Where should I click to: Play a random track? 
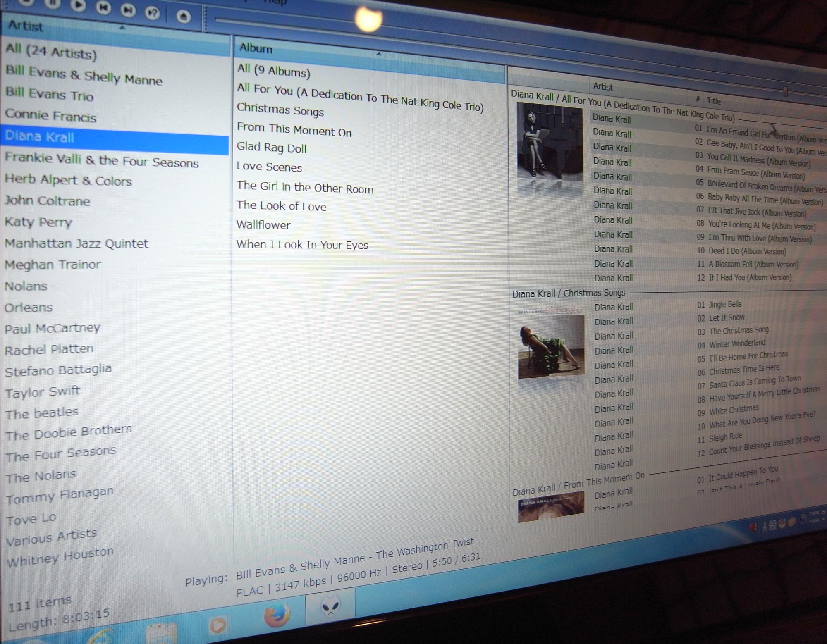pos(153,12)
